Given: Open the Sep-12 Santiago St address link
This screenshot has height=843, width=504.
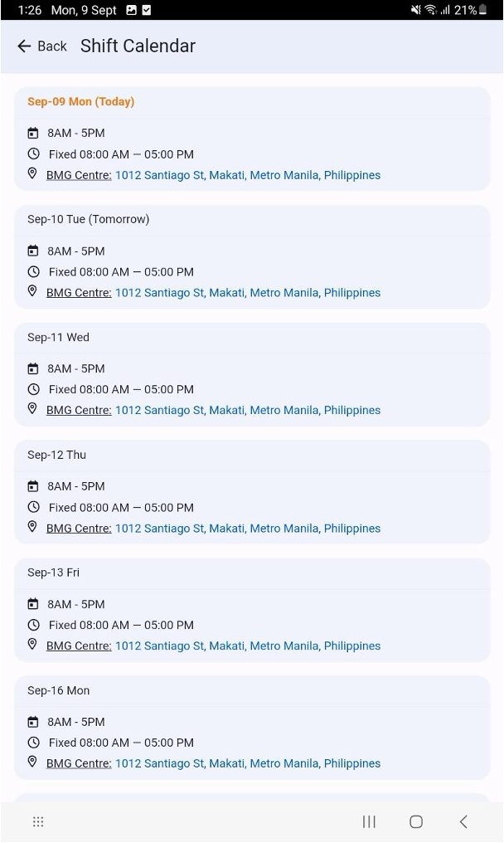Looking at the screenshot, I should click(x=247, y=529).
